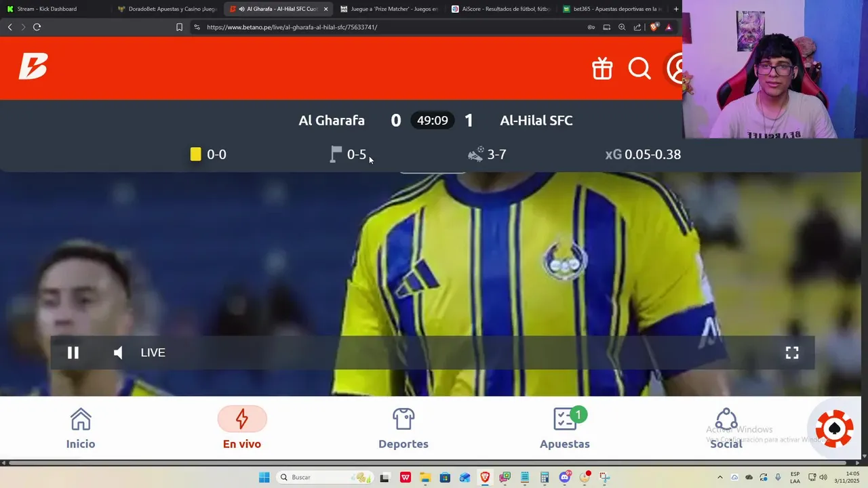Click Brave Rewards triangle icon

[x=669, y=27]
